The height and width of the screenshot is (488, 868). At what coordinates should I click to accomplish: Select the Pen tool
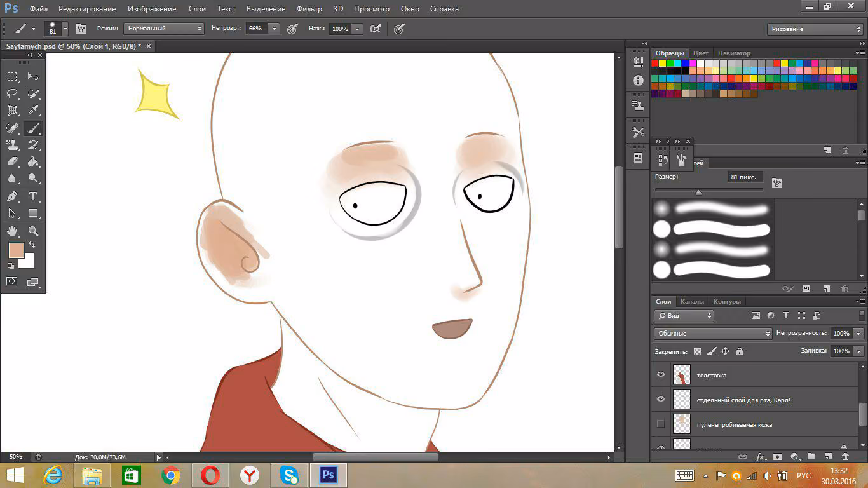[12, 196]
